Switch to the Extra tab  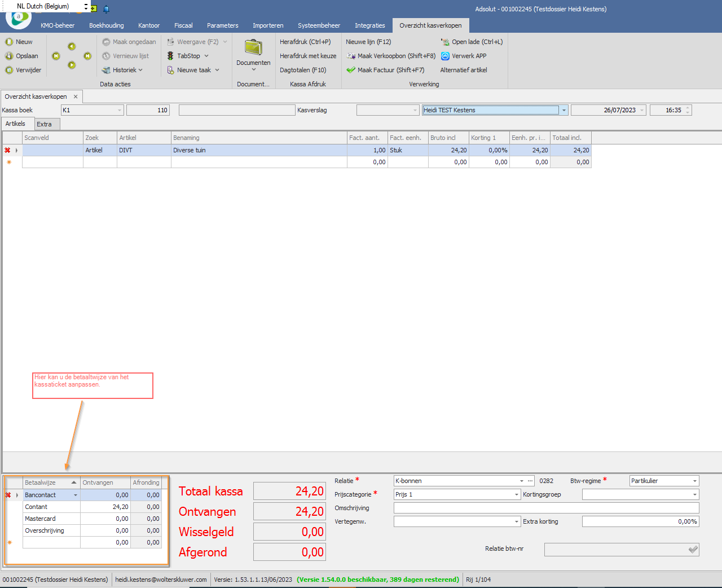44,124
